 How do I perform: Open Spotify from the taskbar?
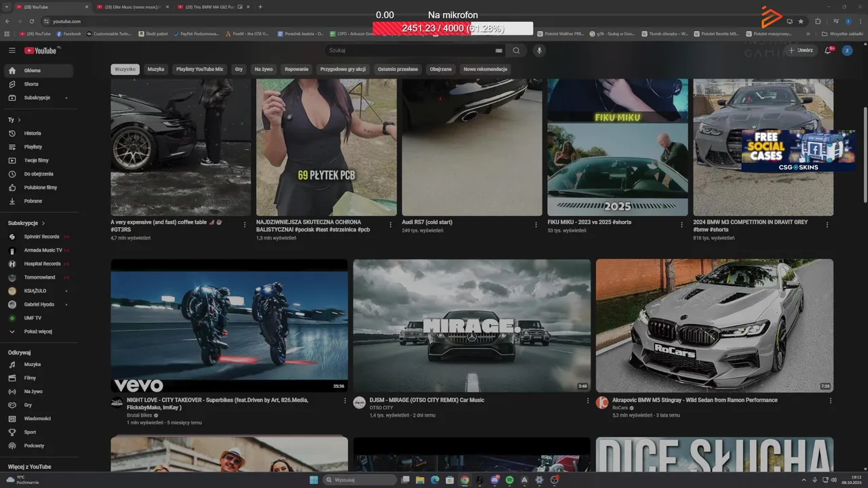point(509,480)
